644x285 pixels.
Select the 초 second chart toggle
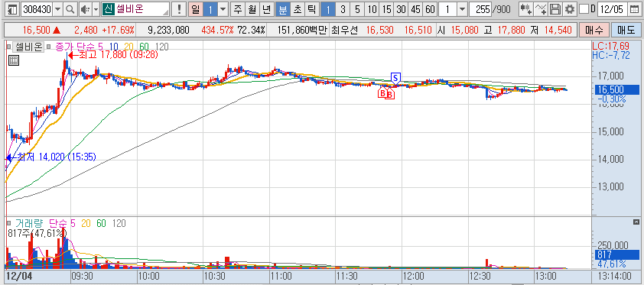tap(297, 9)
